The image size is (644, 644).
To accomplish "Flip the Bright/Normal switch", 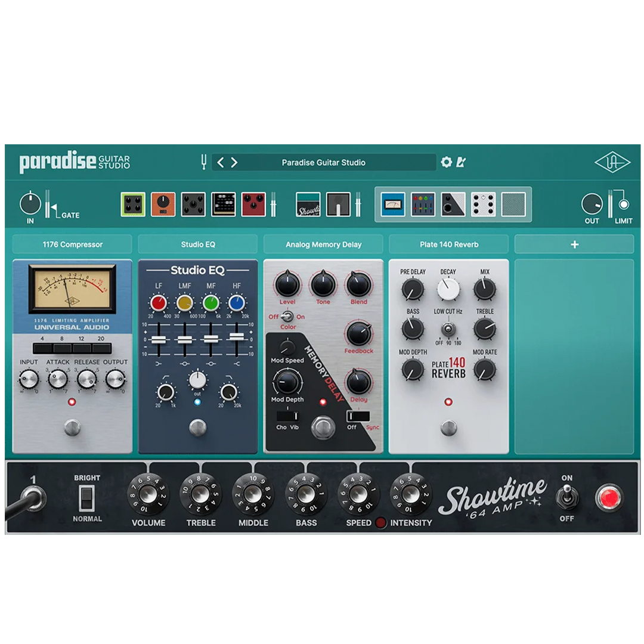I will [86, 498].
